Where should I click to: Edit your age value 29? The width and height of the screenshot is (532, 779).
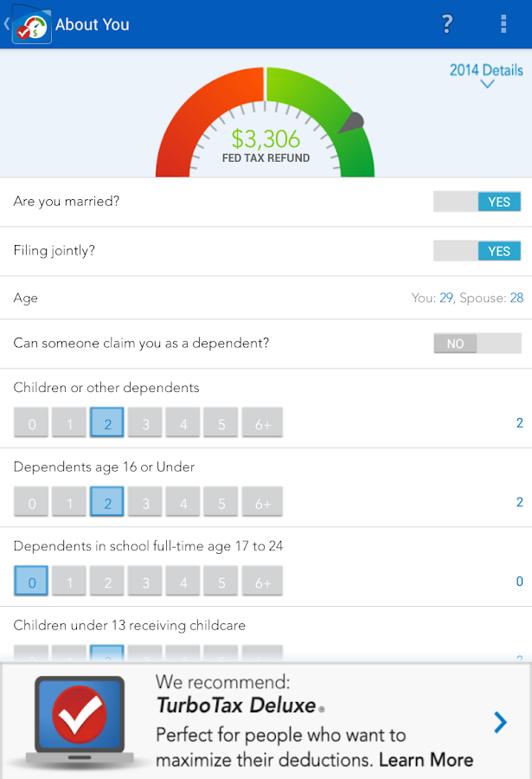tap(446, 298)
